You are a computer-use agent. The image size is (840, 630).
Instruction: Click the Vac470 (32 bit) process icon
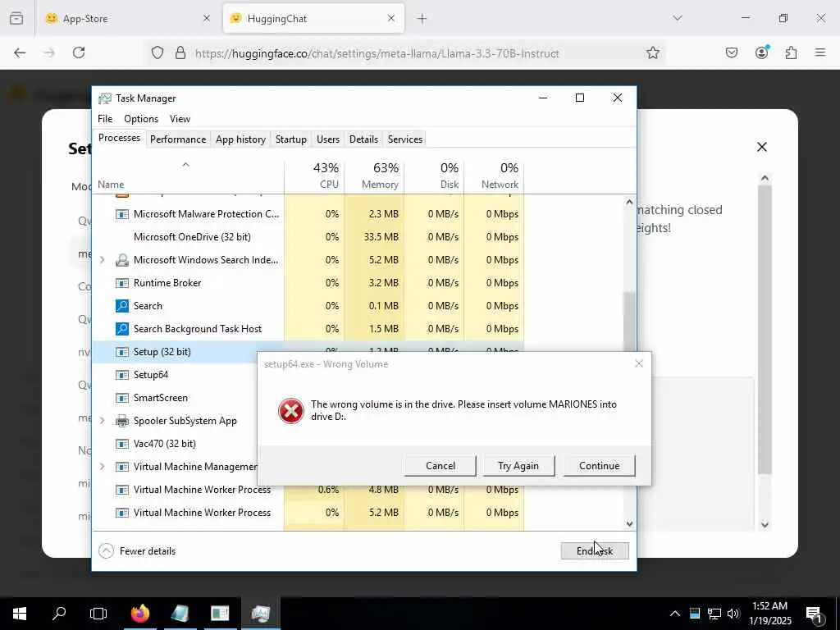pos(122,444)
